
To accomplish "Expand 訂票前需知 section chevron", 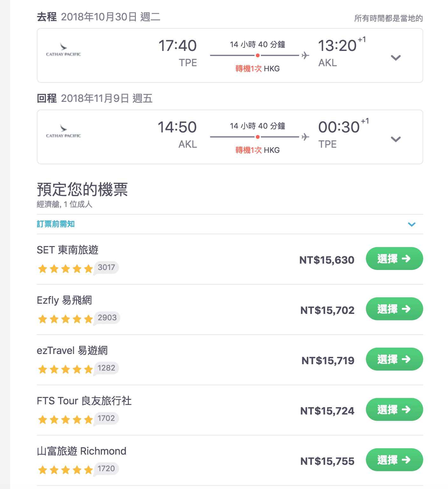I will click(412, 224).
